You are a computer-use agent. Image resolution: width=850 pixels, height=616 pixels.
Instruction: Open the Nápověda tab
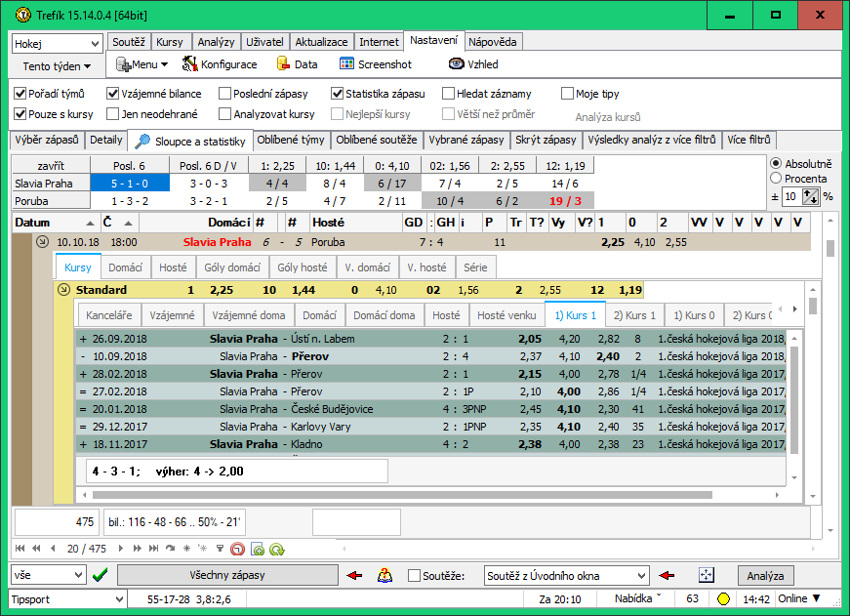coord(493,42)
